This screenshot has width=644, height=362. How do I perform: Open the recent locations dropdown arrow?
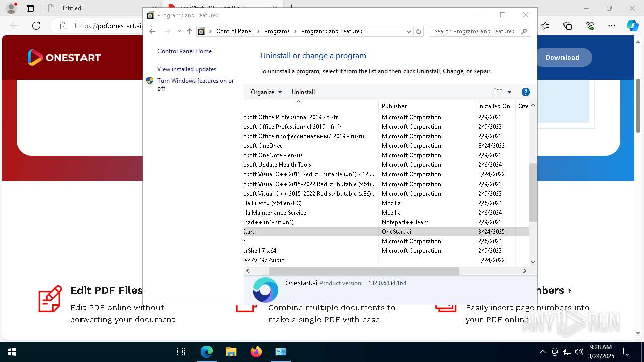(x=179, y=31)
